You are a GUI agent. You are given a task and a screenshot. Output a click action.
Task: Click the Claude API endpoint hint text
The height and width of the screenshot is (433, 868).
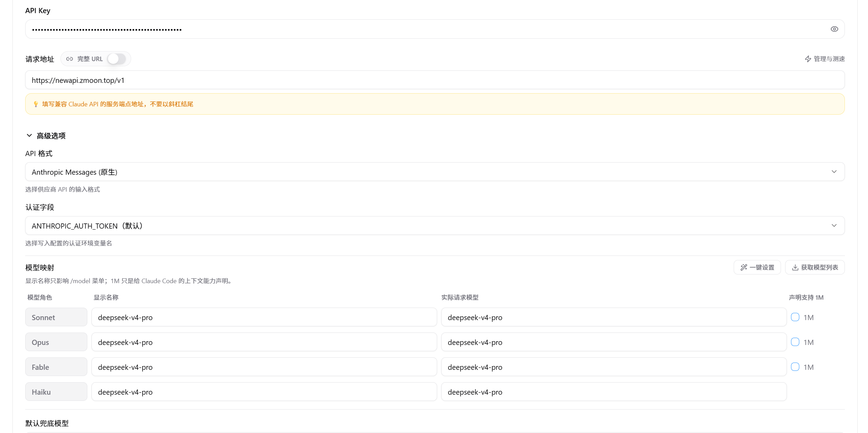pyautogui.click(x=117, y=104)
